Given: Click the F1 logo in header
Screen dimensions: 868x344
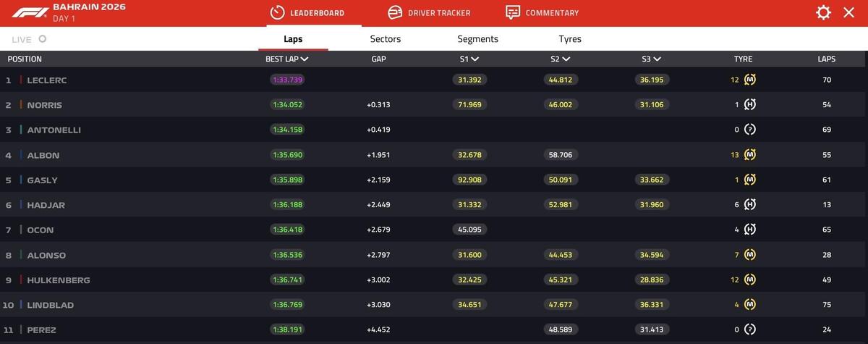Looking at the screenshot, I should 30,12.
